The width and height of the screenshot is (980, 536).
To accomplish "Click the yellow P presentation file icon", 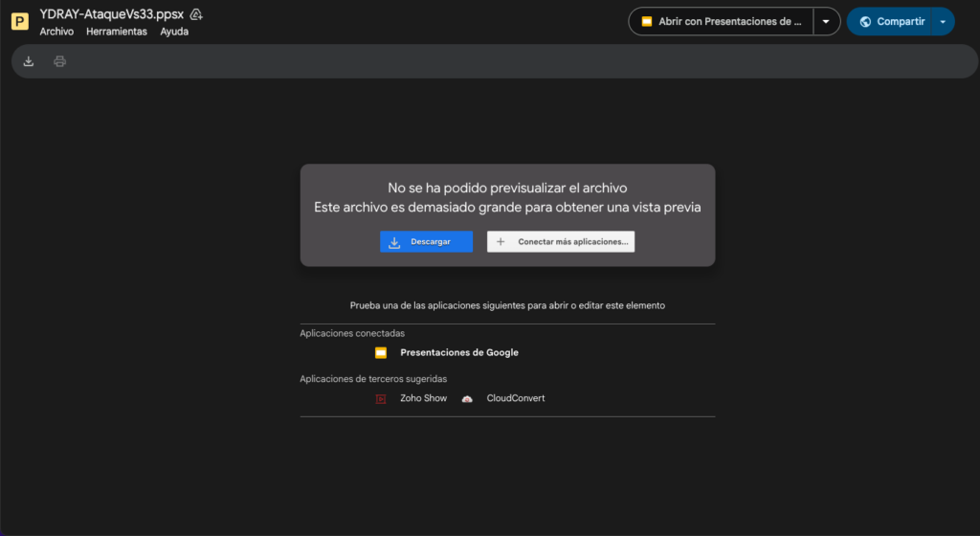I will [19, 22].
